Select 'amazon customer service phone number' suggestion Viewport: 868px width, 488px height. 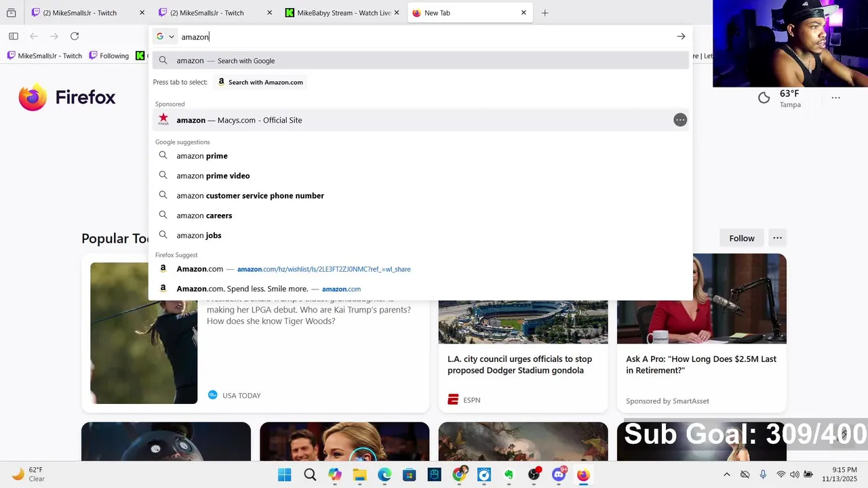pos(420,195)
